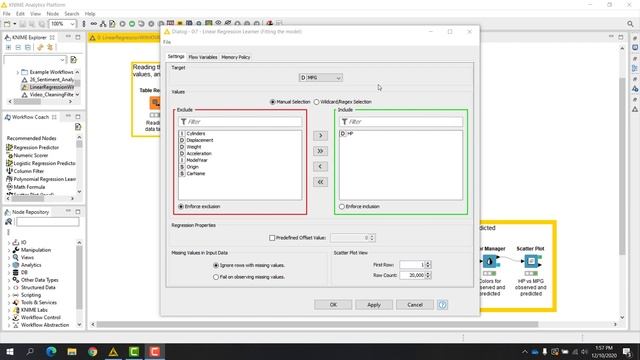
Task: Select Video_CleaningFilter workflow in Explorer
Action: [48, 94]
